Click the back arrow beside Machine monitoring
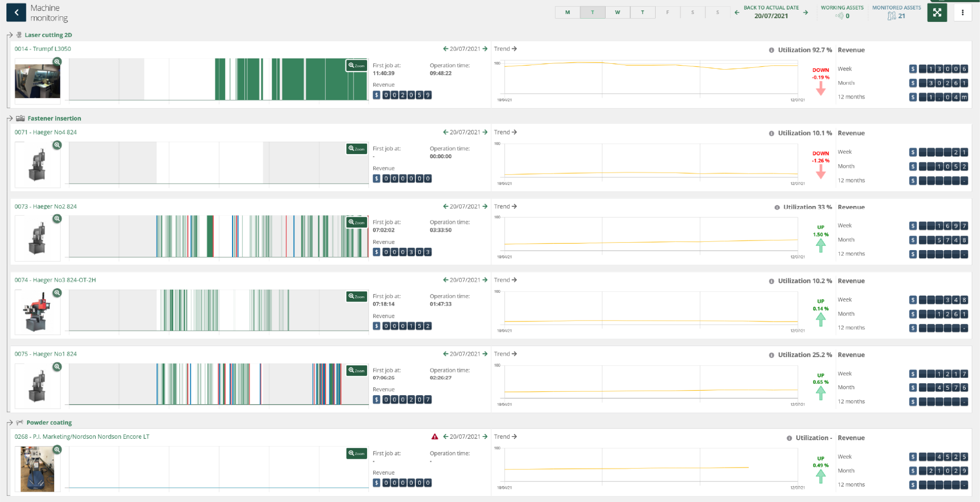 [16, 13]
